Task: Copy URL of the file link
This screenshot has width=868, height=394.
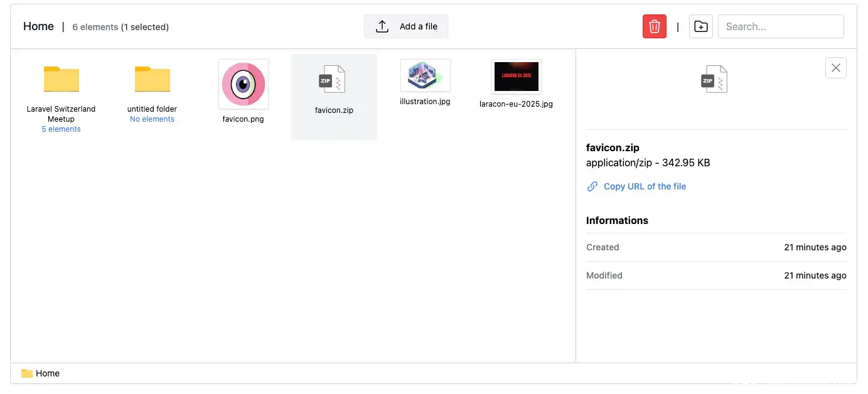Action: pos(645,186)
